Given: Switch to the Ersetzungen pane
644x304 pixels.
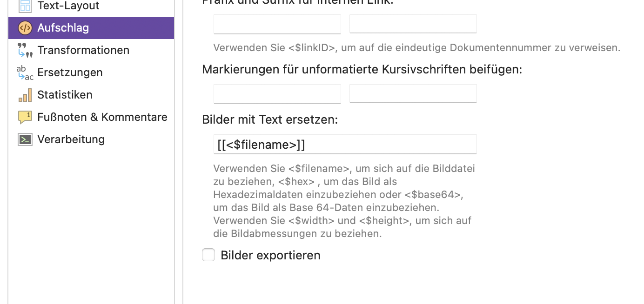Looking at the screenshot, I should (70, 73).
